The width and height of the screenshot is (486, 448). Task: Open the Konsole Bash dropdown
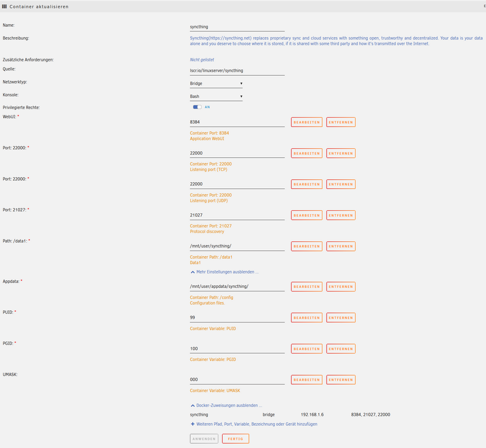coord(216,96)
